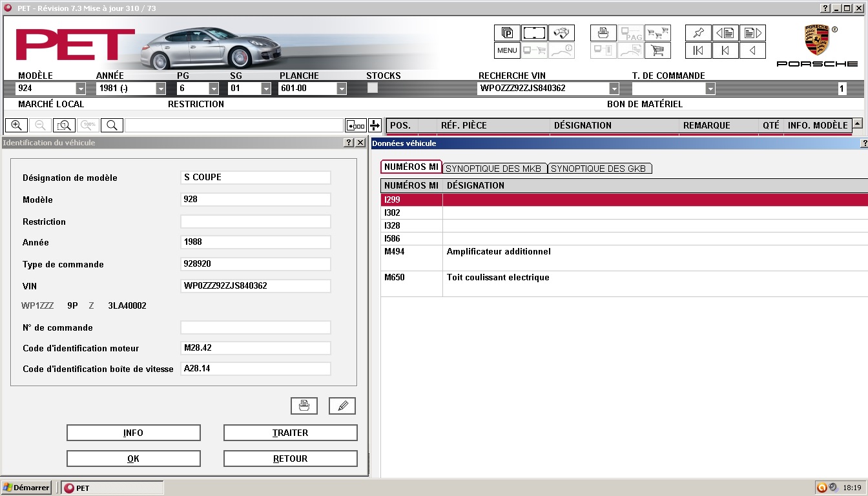Click the printer icon in top toolbar

point(603,33)
